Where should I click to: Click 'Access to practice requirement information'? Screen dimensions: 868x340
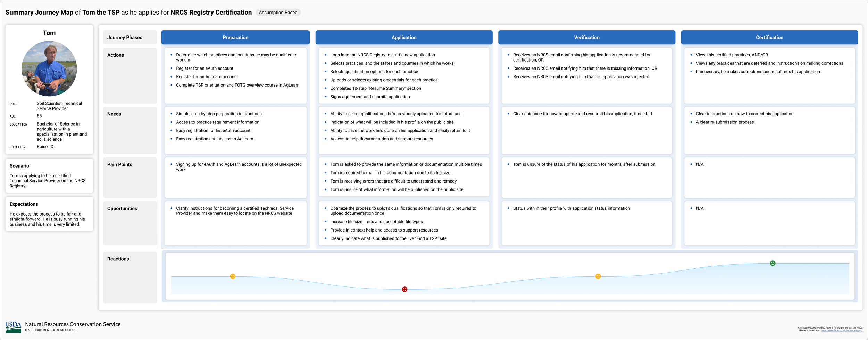coord(218,122)
